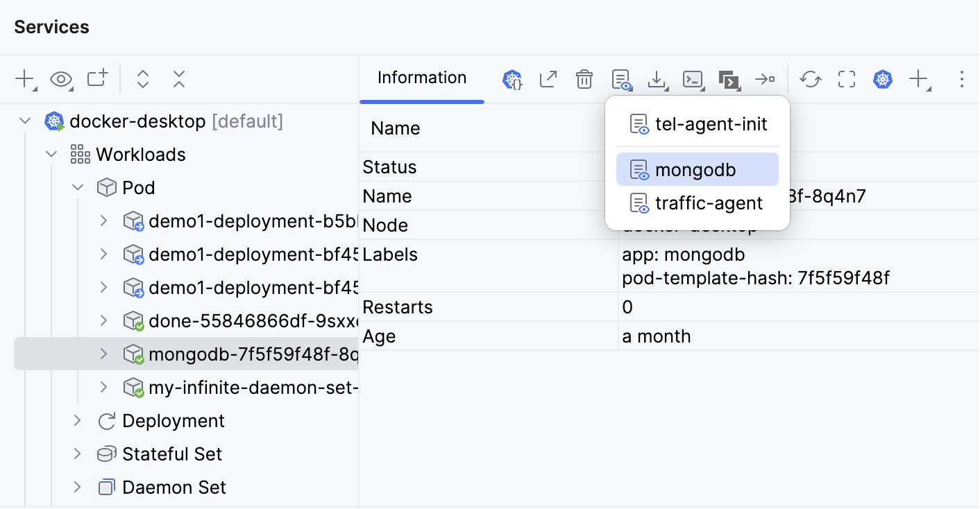Click the forward ports icon

tap(729, 79)
